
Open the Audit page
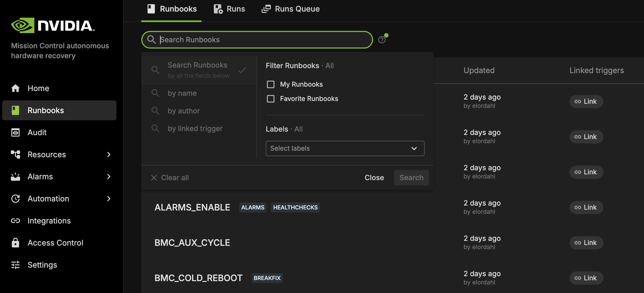[x=59, y=132]
